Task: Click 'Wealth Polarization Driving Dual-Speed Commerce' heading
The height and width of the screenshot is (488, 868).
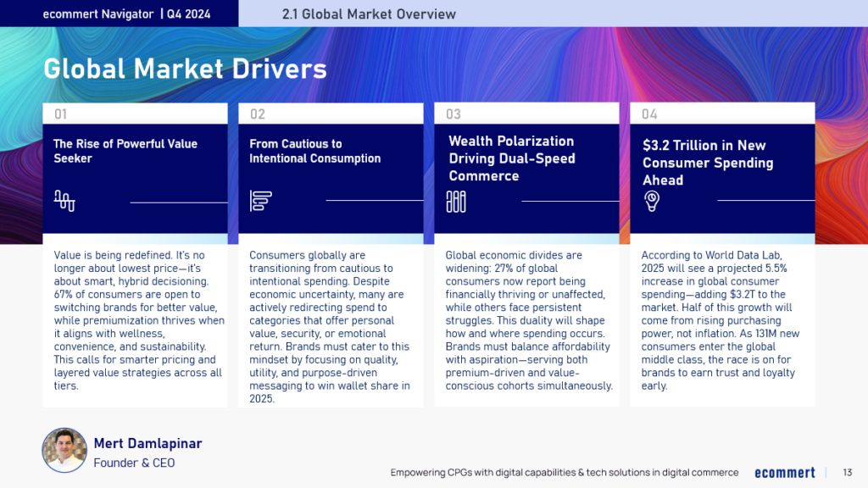Action: (512, 158)
